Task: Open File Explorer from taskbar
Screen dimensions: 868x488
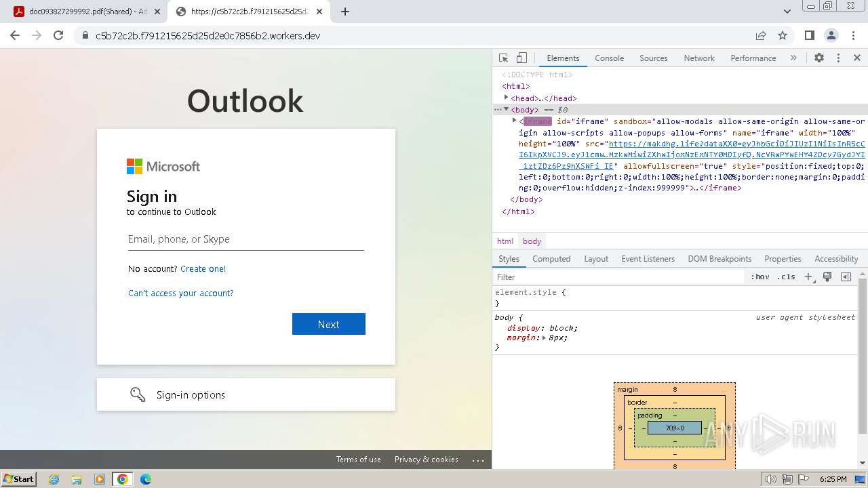Action: (77, 479)
